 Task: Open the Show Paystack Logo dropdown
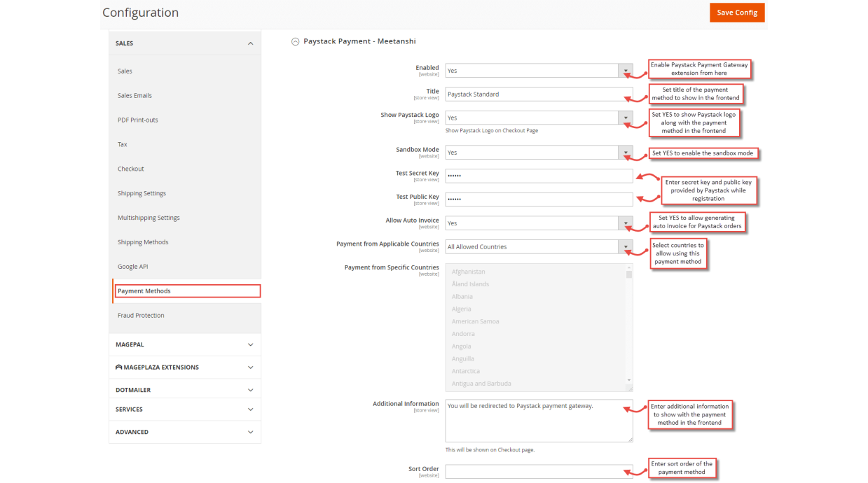point(539,118)
